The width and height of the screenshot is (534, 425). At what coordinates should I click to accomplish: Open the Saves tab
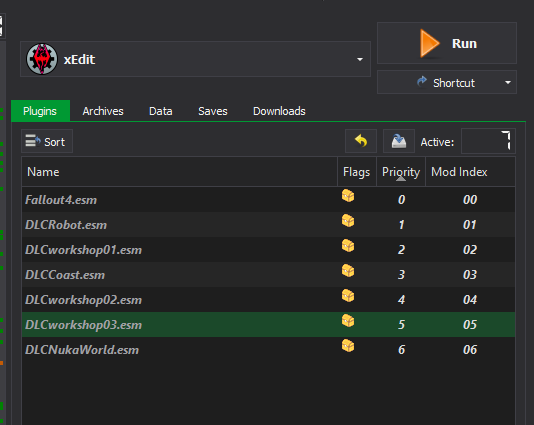pos(213,111)
